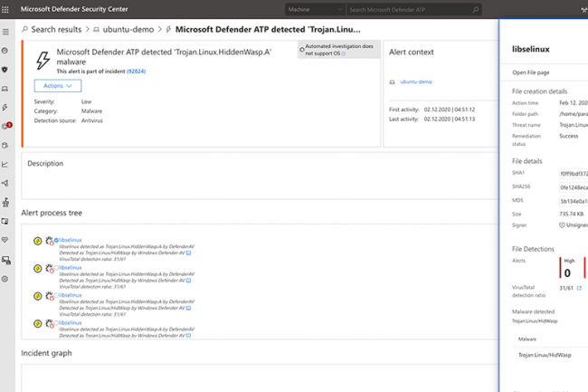Open the sidebar icon with red 9 badge

6,126
